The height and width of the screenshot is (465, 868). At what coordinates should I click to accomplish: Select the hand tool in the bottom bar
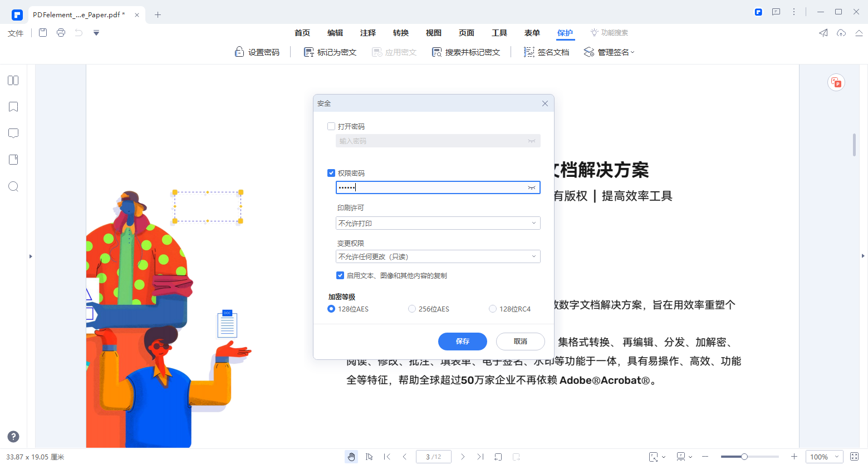(351, 456)
